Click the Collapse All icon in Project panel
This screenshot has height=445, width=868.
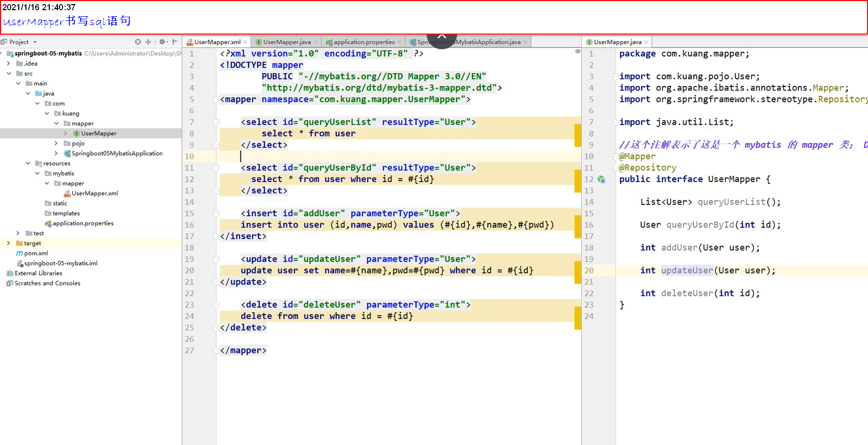[148, 42]
